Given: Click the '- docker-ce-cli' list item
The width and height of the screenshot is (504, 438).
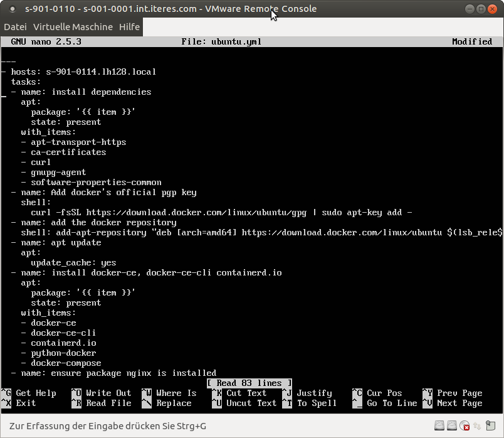Looking at the screenshot, I should click(58, 333).
